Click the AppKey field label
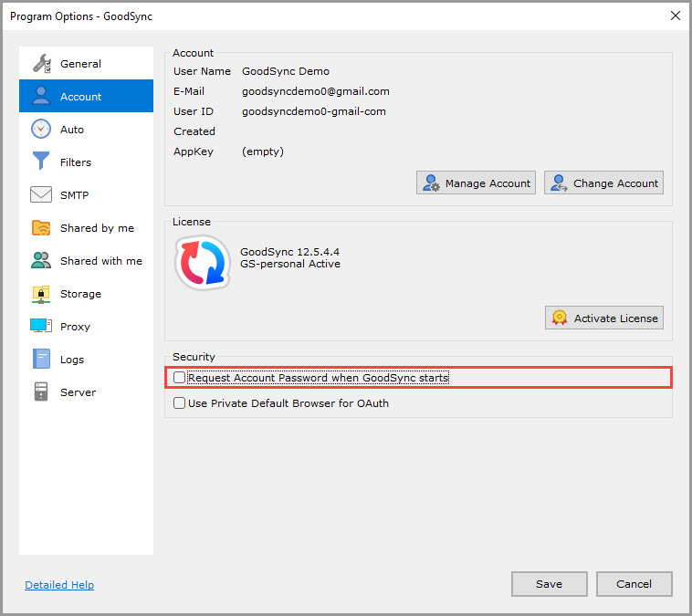692x616 pixels. pos(194,151)
